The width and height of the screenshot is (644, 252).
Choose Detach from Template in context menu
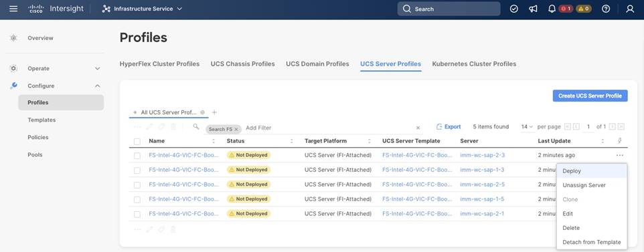point(592,242)
